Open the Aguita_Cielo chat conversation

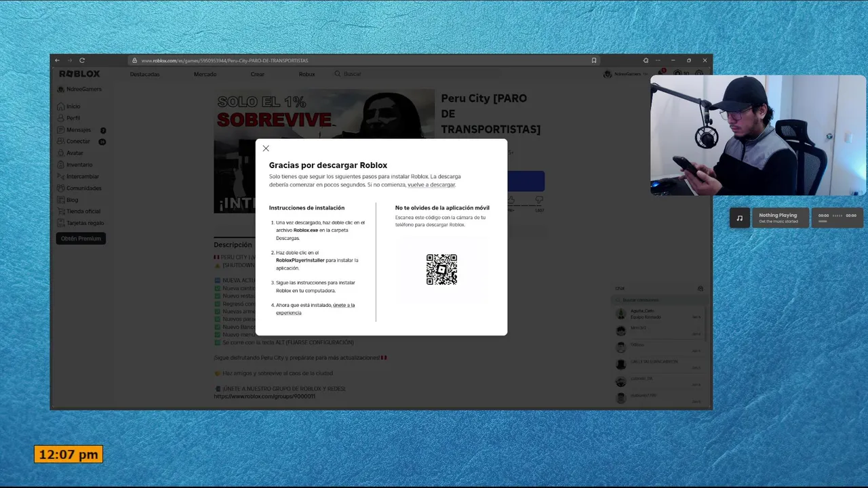(659, 314)
